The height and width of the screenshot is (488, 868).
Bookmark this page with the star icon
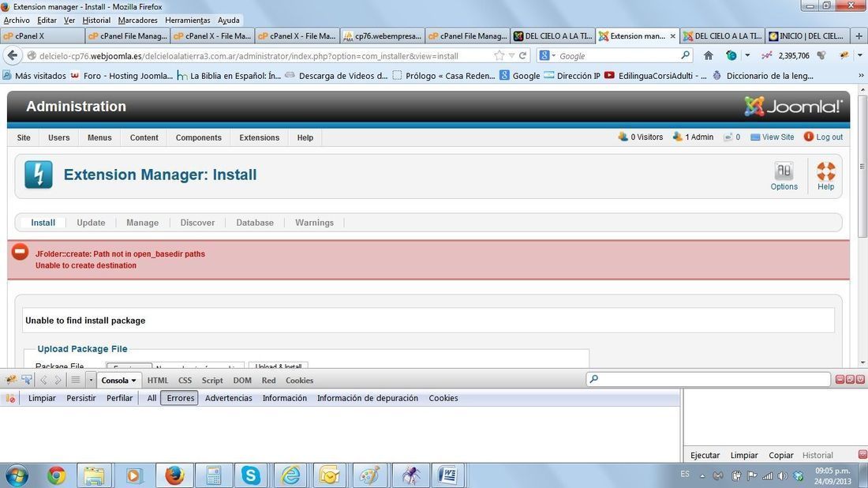tap(499, 55)
